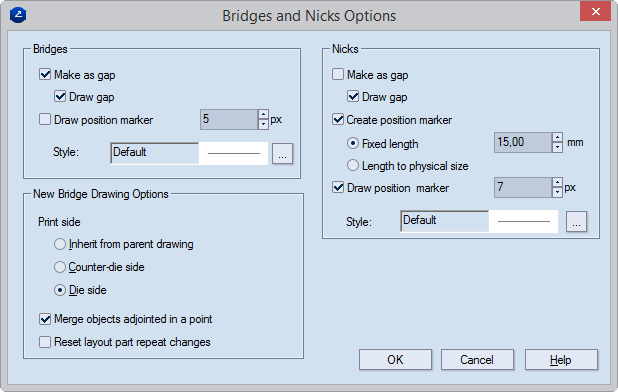618x392 pixels.
Task: Enable Reset layout part repeat changes
Action: pos(45,342)
